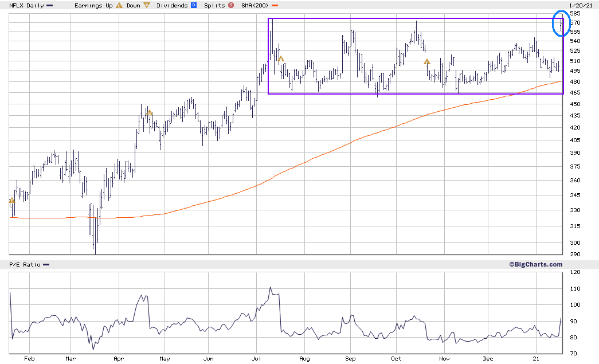The width and height of the screenshot is (599, 364).
Task: Click the 330 price axis value
Action: pos(575,210)
